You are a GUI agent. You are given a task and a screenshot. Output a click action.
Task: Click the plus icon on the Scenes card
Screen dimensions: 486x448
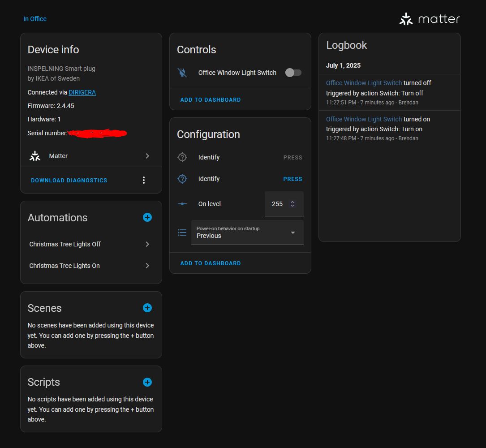coord(147,308)
